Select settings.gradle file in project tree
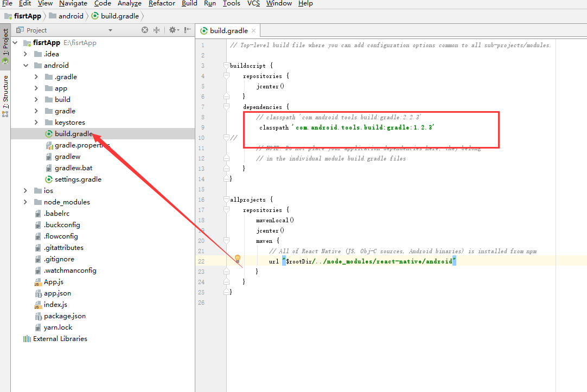The image size is (587, 392). 78,179
